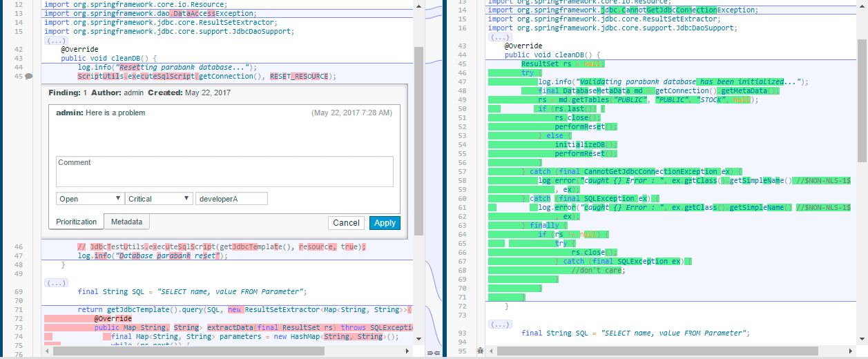Click the 'final String SQL' line, right pane
868x359 pixels.
point(635,333)
